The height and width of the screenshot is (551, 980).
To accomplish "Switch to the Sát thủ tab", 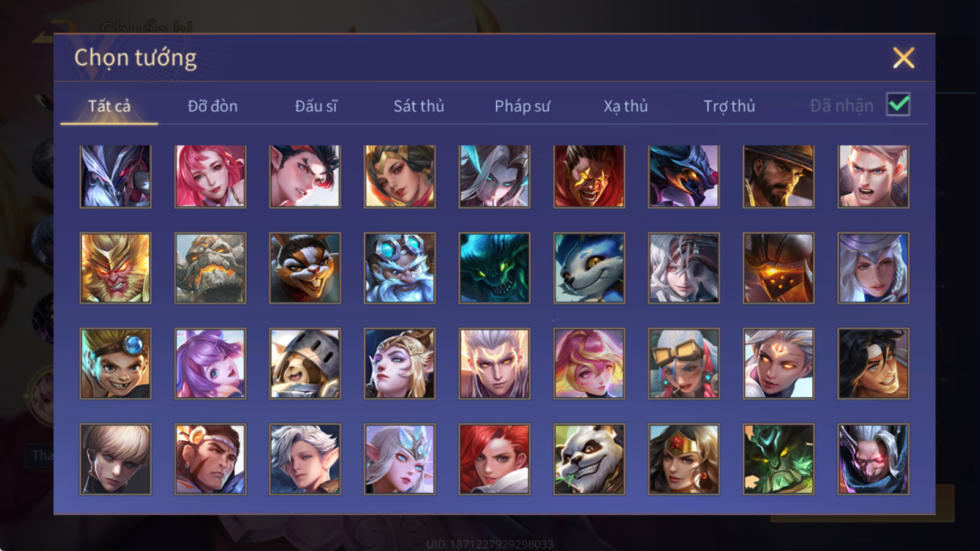I will tap(419, 106).
